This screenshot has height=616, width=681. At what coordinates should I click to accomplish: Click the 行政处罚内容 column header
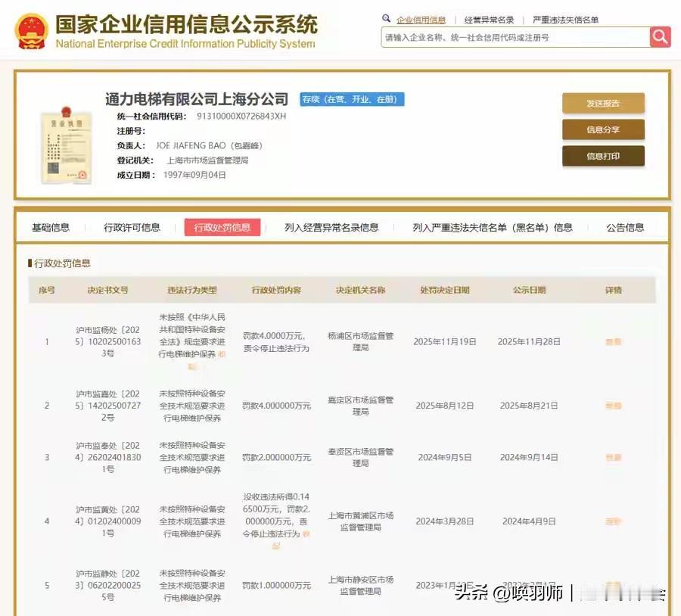pyautogui.click(x=276, y=290)
